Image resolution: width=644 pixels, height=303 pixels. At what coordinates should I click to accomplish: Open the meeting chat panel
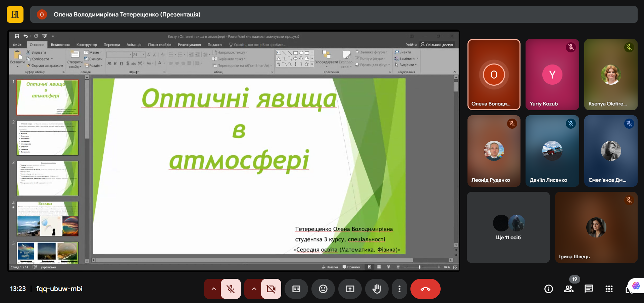pyautogui.click(x=589, y=289)
